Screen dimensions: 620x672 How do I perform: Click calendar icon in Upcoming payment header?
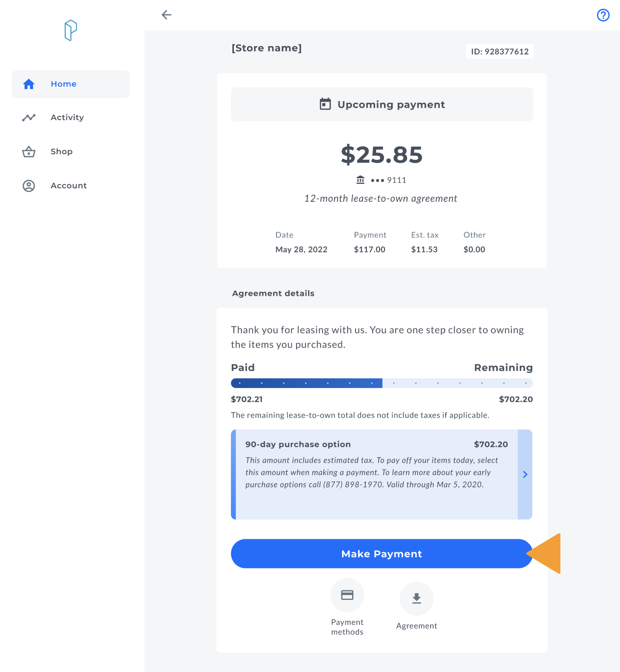pyautogui.click(x=326, y=104)
